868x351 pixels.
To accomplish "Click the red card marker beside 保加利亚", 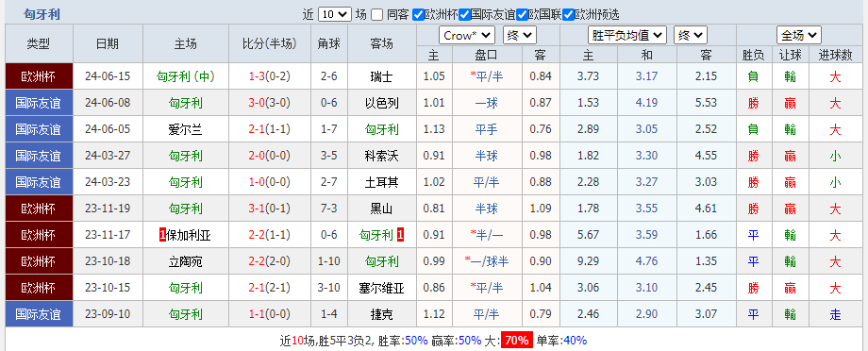I will click(162, 235).
